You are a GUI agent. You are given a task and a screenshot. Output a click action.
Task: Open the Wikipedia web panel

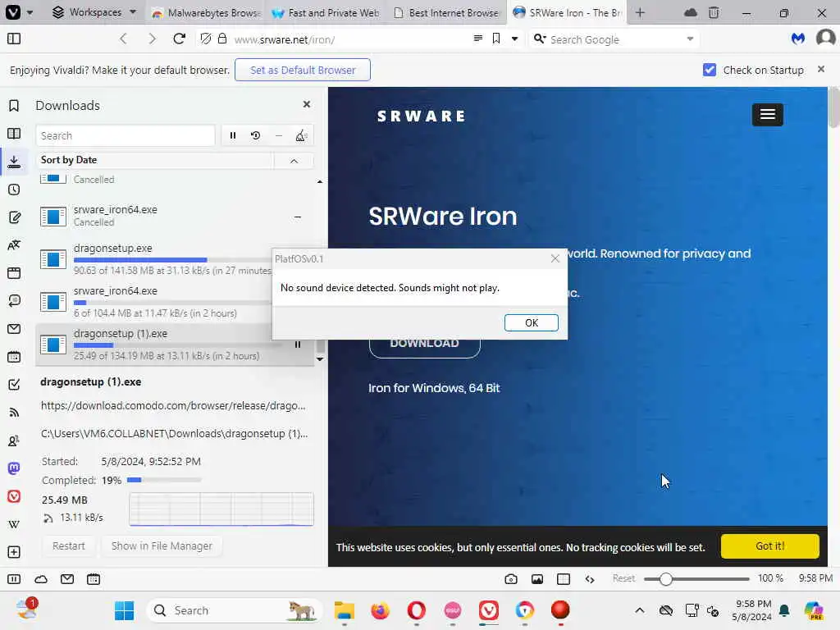[14, 524]
